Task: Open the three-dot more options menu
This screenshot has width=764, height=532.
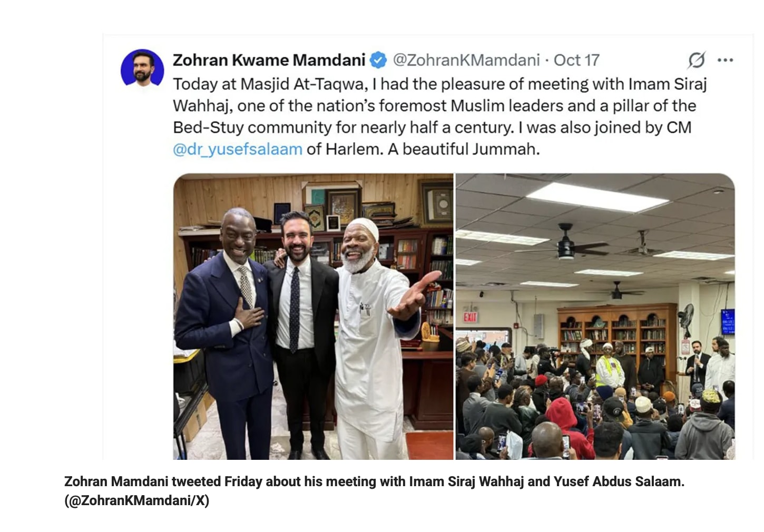Action: pyautogui.click(x=726, y=60)
